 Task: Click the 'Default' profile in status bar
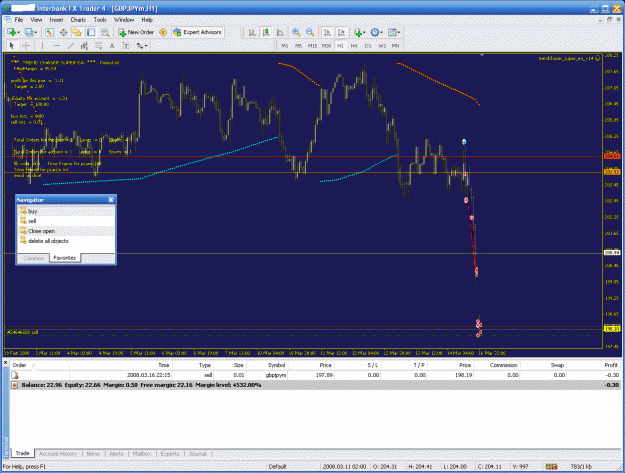tap(277, 466)
